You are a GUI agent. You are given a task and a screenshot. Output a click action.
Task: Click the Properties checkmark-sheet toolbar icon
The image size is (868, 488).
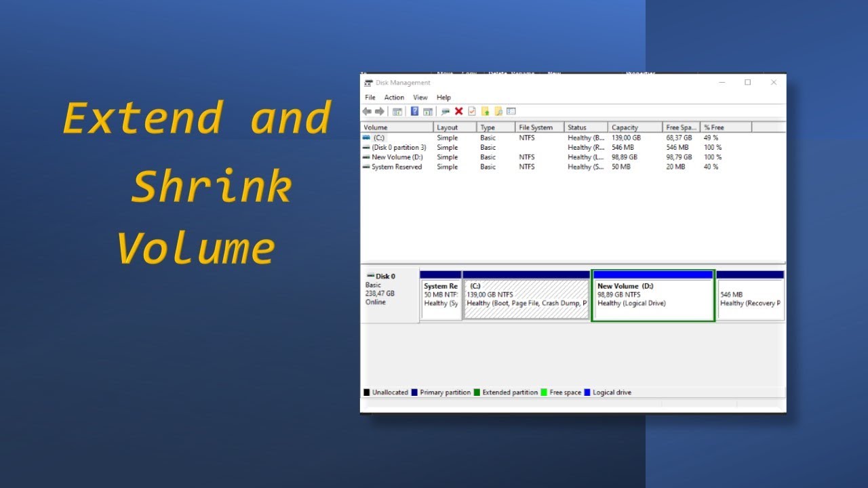tap(472, 111)
